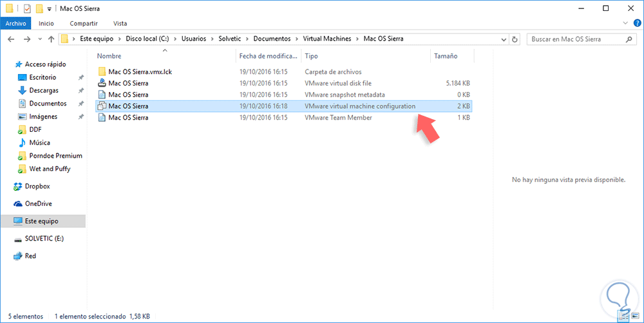
Task: Unpin Documentos using its pin icon
Action: pyautogui.click(x=81, y=104)
